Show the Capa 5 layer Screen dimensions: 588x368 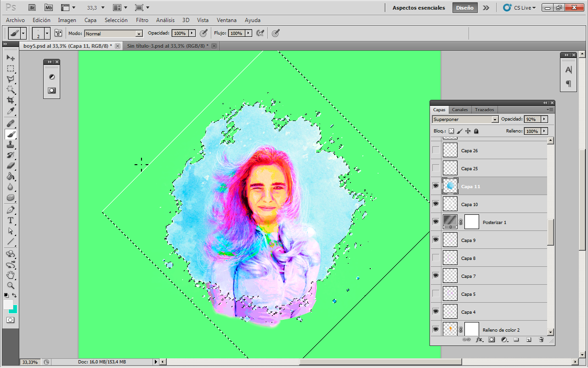(435, 293)
